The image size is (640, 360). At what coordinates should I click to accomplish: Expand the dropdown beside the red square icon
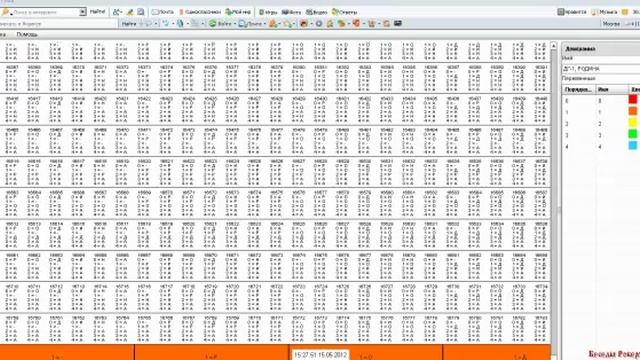(x=363, y=24)
